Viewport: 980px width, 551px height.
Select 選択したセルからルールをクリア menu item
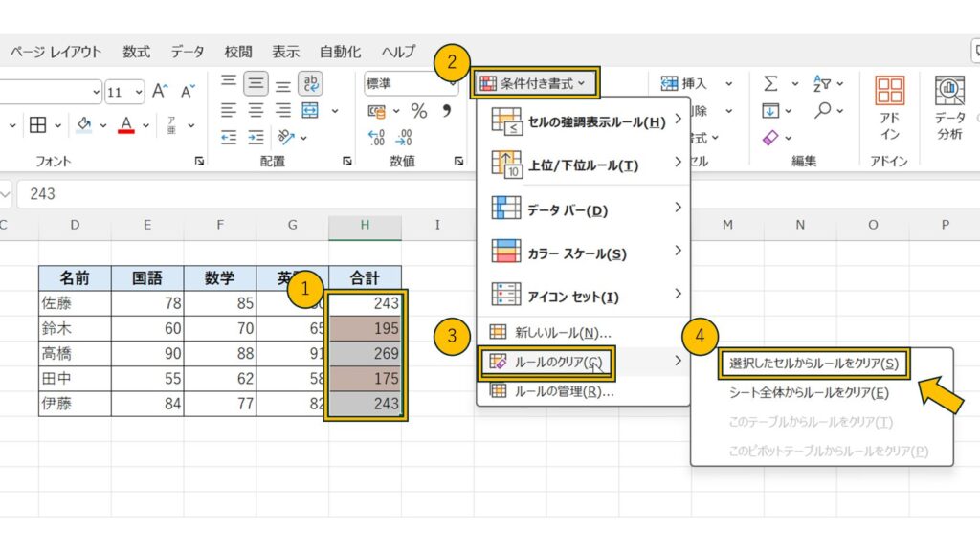pos(813,364)
